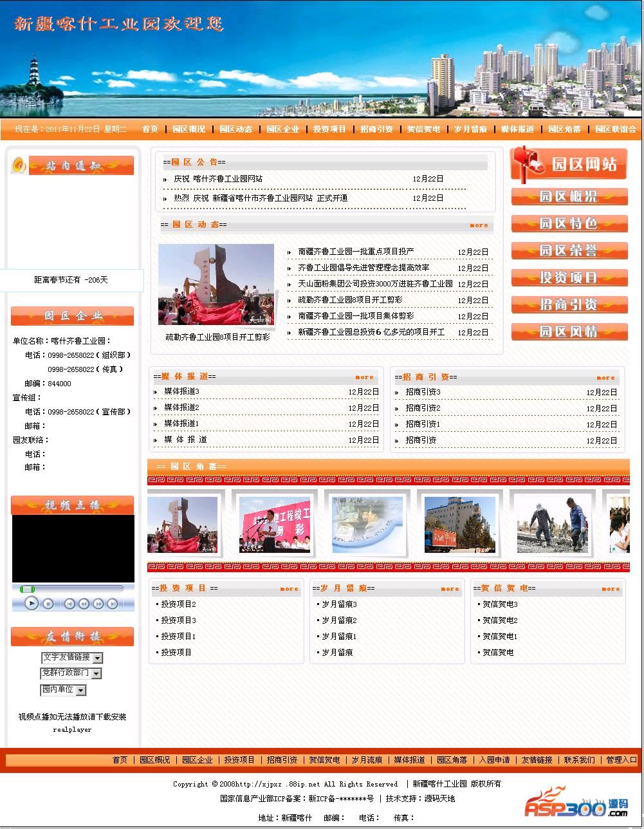Open the 园内单位 dropdown

pyautogui.click(x=63, y=690)
